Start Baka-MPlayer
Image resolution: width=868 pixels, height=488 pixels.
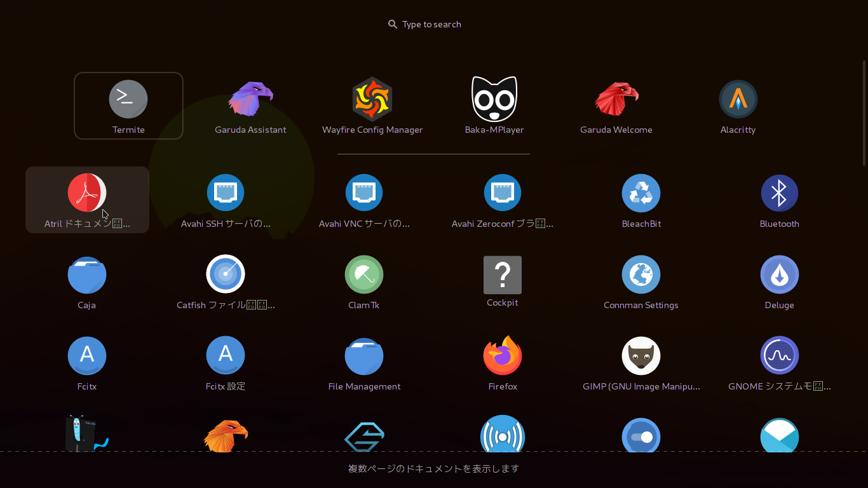(x=494, y=105)
